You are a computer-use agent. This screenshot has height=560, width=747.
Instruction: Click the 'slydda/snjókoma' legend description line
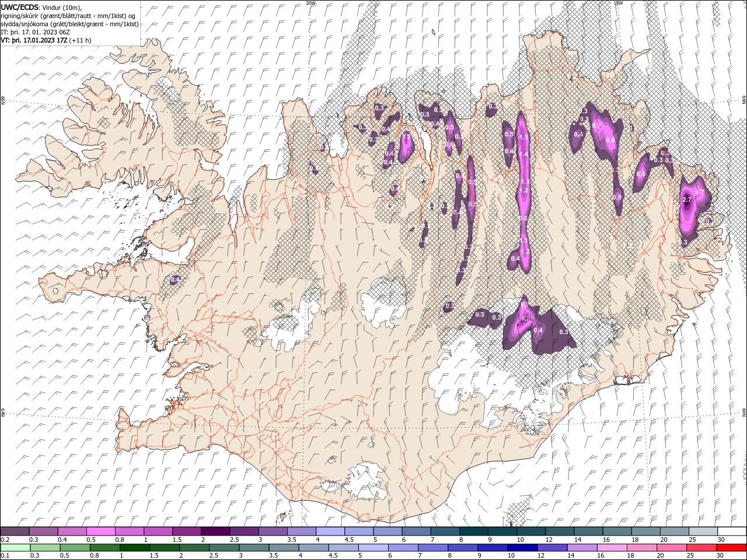69,24
